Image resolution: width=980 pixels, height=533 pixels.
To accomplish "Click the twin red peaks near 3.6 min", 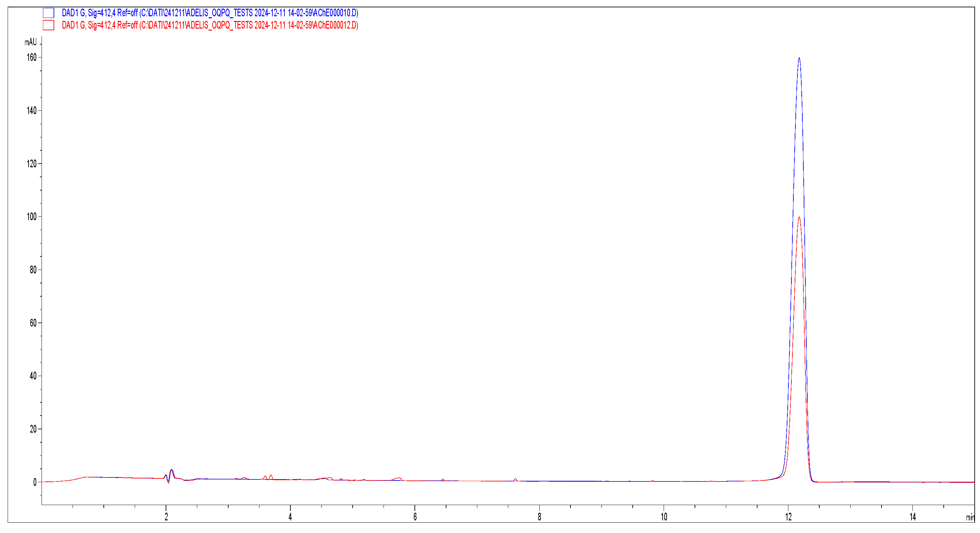I will pyautogui.click(x=268, y=476).
